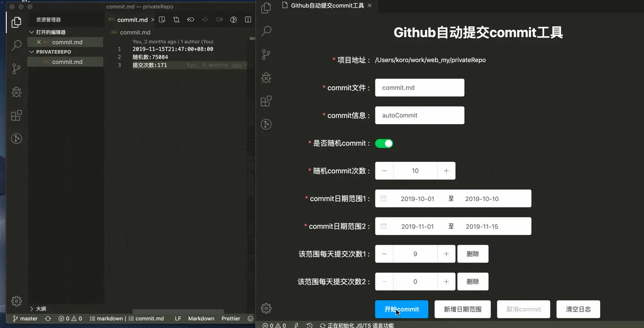Open Search in the right commit tool window
The image size is (644, 328).
click(266, 31)
